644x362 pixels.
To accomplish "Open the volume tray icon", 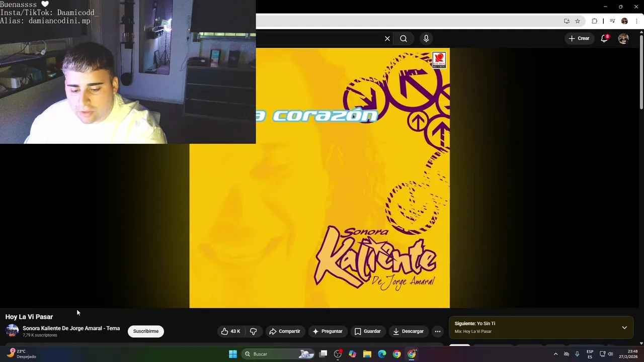I will pyautogui.click(x=610, y=354).
